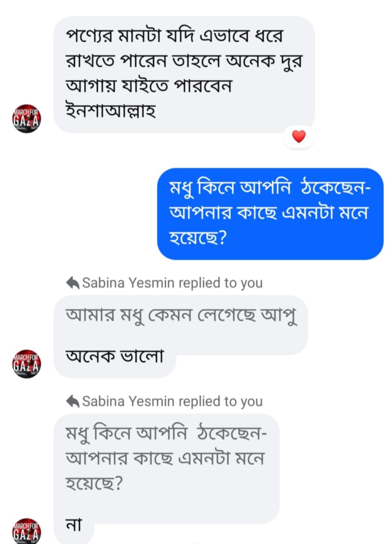Jump to quoted message "আমার মধু কেমন লেগেছে আপু"
Screen dimensions: 392x544
pyautogui.click(x=180, y=315)
